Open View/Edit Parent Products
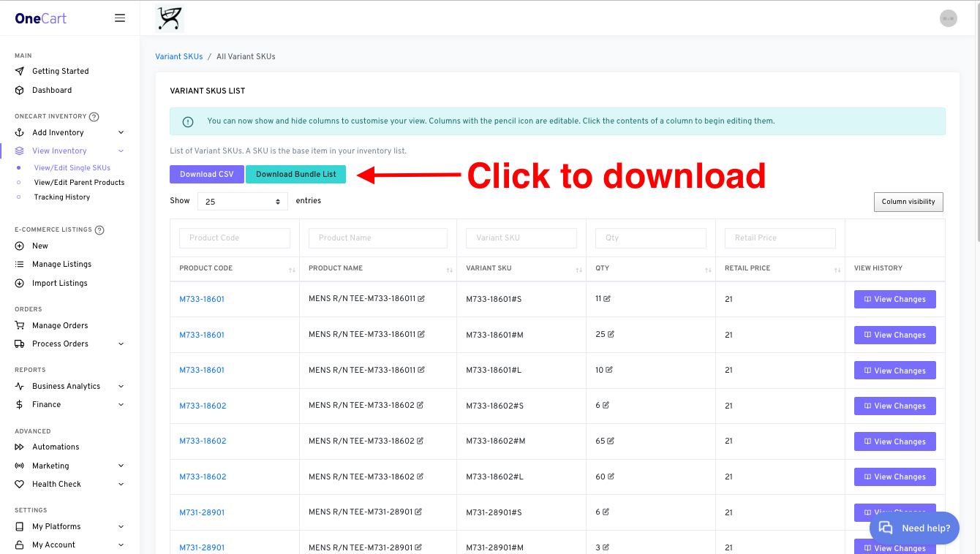980x554 pixels. pos(79,182)
